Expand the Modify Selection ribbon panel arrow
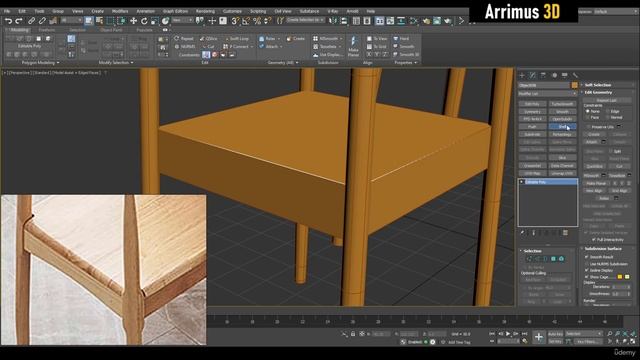This screenshot has height=360, width=640. [131, 62]
